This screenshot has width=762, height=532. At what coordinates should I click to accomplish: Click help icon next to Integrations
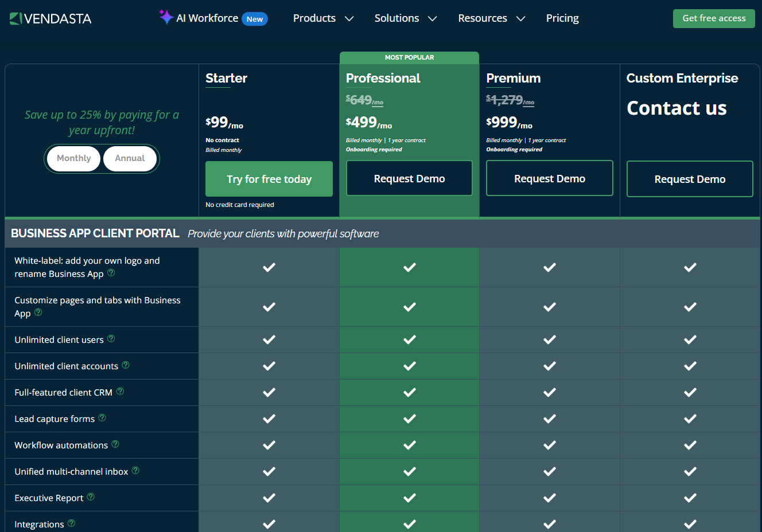pos(71,523)
